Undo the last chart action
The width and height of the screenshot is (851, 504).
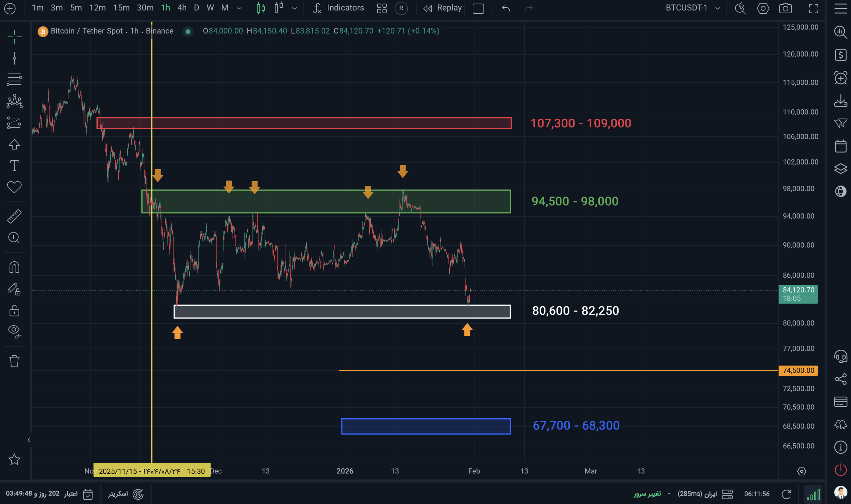coord(506,8)
